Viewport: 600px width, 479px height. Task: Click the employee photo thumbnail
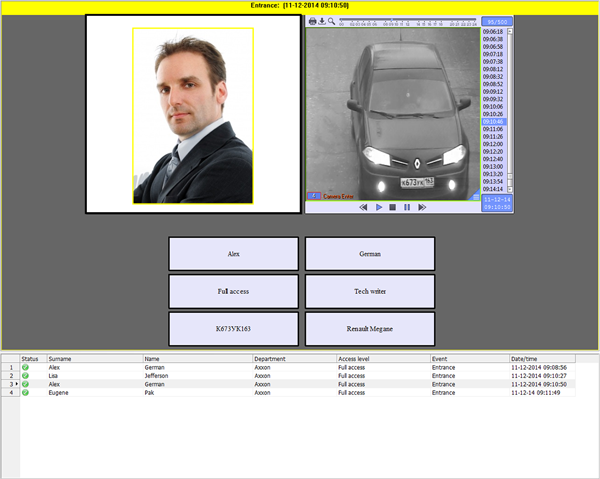click(x=193, y=115)
